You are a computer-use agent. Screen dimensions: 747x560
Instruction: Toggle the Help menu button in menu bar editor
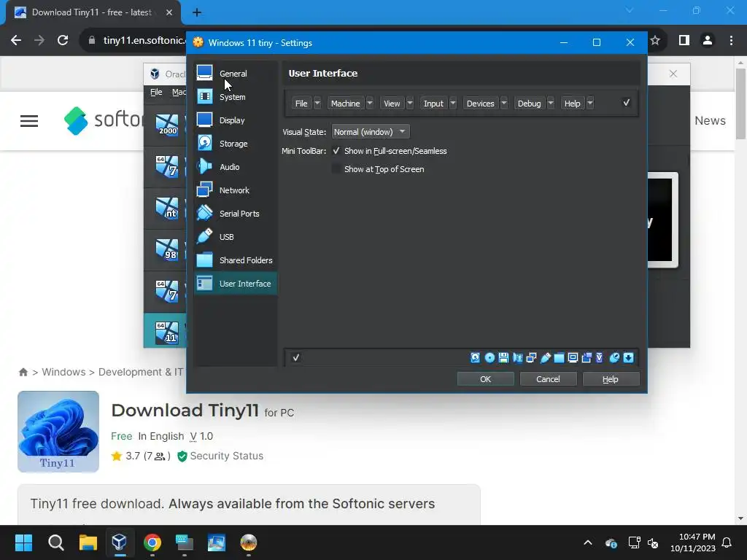tap(572, 104)
